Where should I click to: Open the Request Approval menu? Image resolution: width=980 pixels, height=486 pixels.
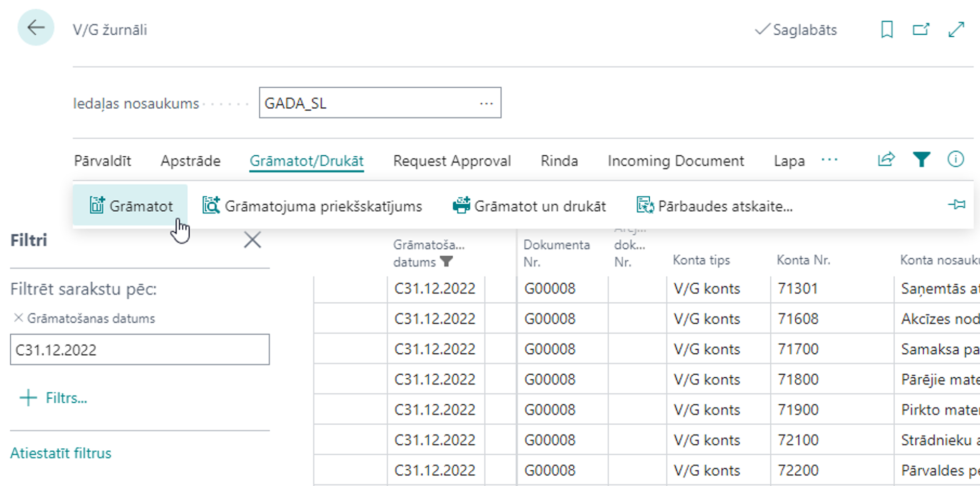452,161
